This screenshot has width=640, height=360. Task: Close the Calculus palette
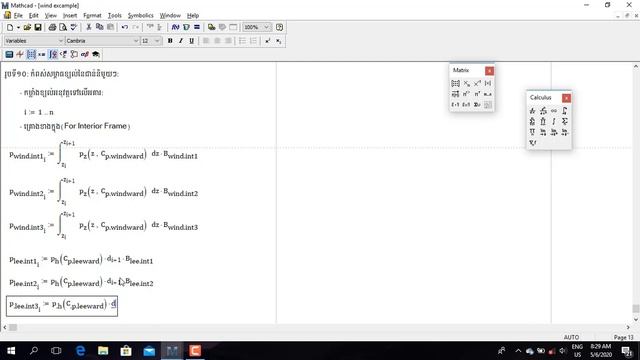point(566,98)
